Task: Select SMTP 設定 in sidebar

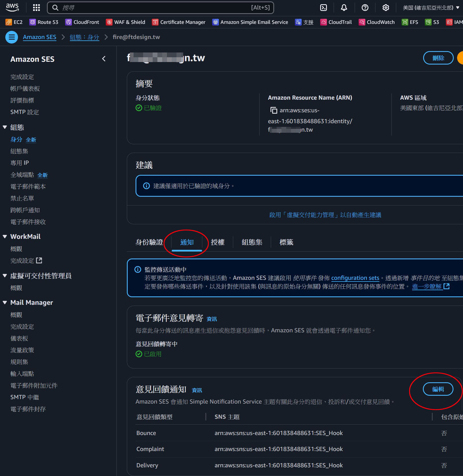Action: pos(25,112)
